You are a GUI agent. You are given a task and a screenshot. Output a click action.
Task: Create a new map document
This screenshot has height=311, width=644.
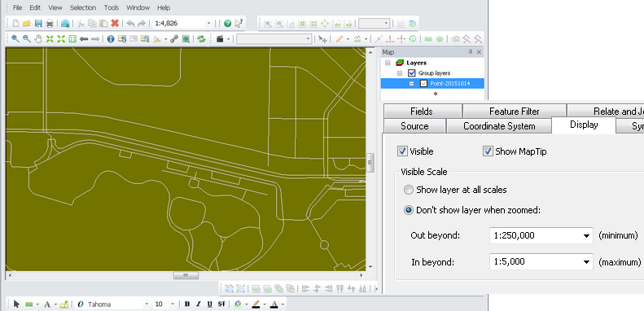click(15, 24)
